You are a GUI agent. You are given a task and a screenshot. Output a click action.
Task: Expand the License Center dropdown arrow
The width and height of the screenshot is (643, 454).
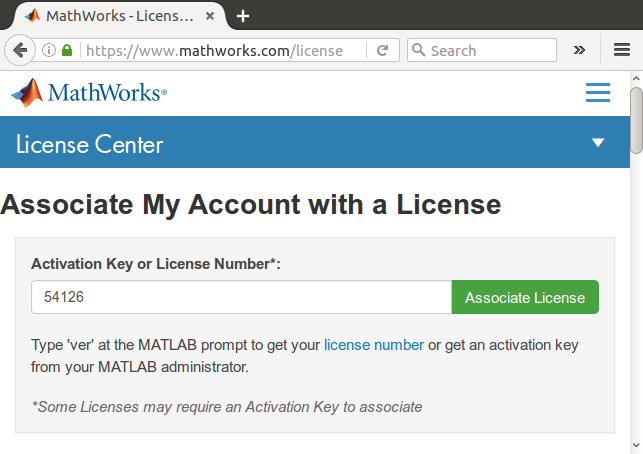(x=598, y=142)
